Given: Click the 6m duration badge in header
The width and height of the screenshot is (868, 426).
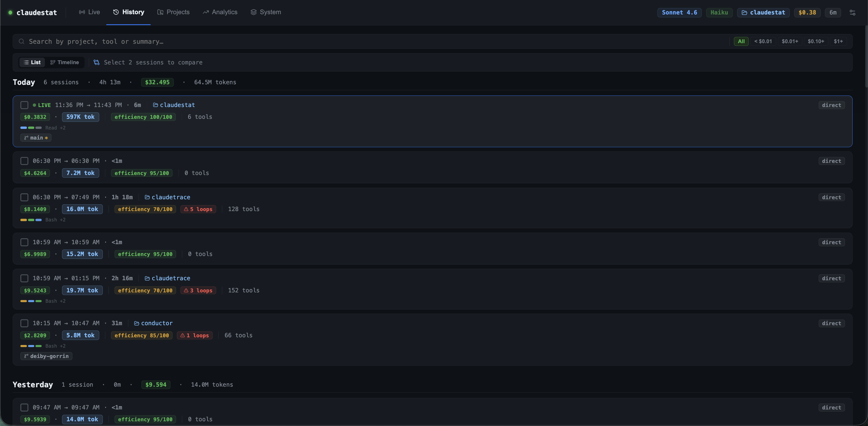Looking at the screenshot, I should click(833, 12).
